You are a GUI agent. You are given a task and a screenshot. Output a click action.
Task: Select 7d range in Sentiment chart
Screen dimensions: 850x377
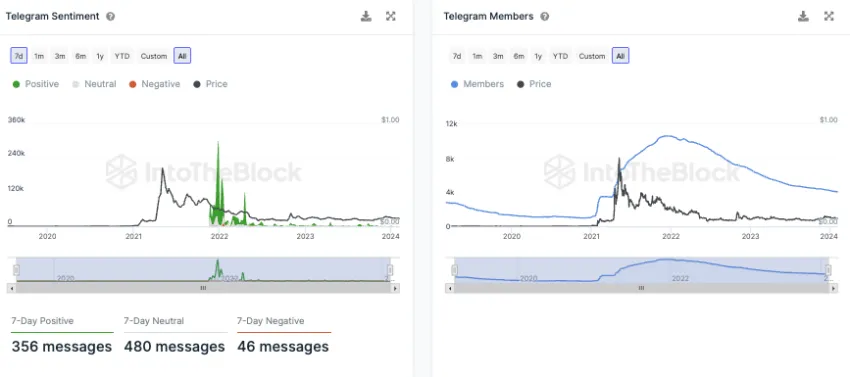point(18,56)
